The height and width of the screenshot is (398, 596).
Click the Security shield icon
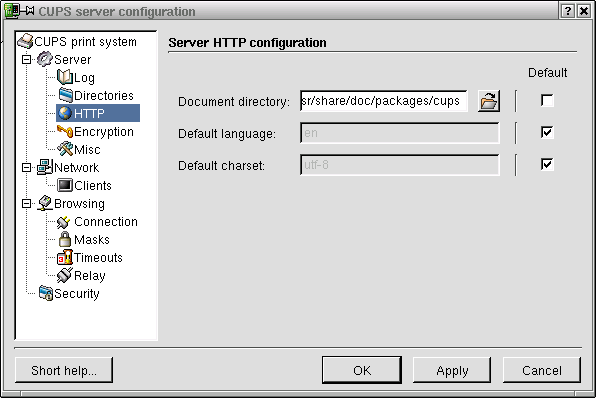[46, 293]
